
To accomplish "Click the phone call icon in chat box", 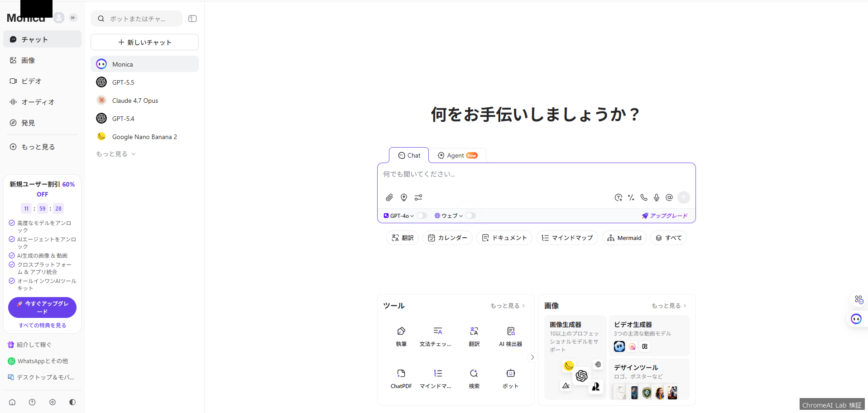I will pos(643,197).
